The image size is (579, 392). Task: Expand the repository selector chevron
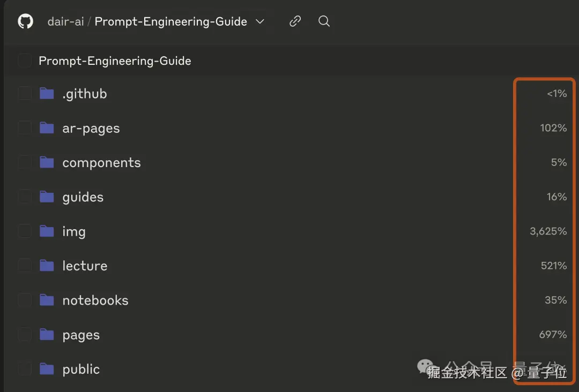260,21
